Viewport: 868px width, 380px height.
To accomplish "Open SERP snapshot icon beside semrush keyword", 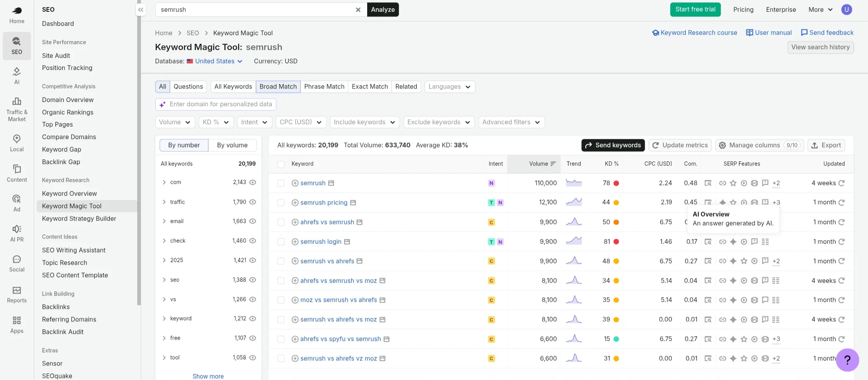I will coord(331,183).
